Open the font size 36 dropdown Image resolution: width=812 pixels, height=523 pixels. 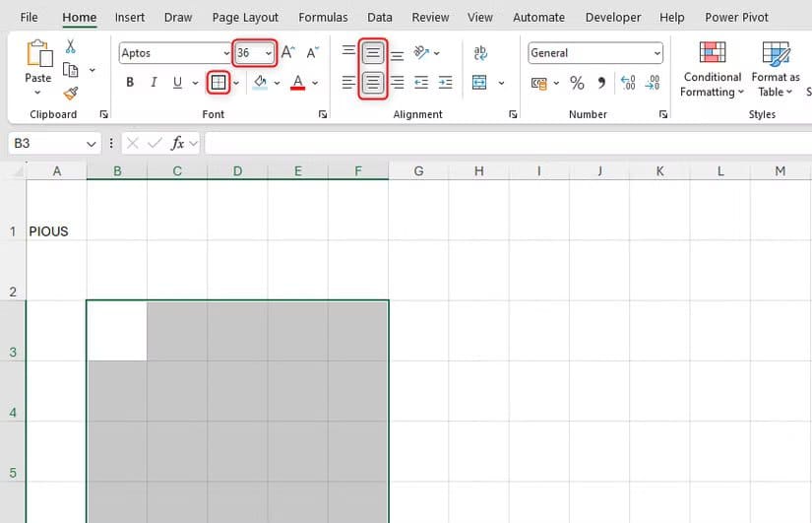pyautogui.click(x=269, y=53)
